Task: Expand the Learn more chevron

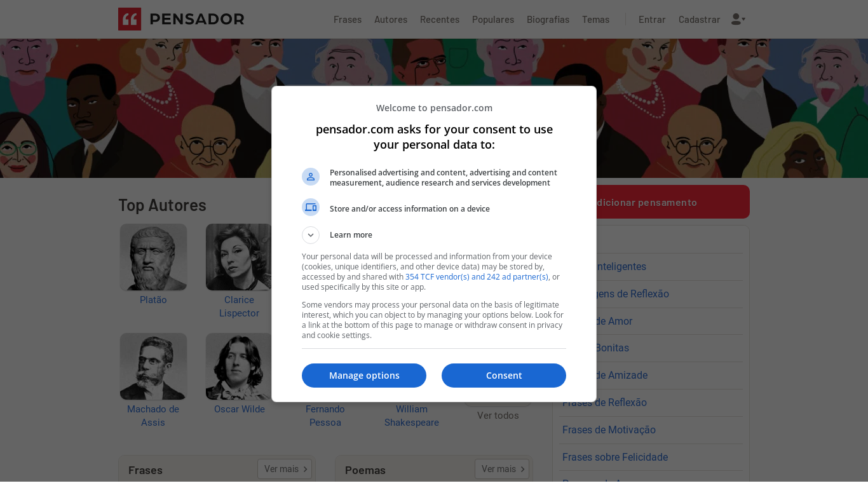Action: (311, 235)
